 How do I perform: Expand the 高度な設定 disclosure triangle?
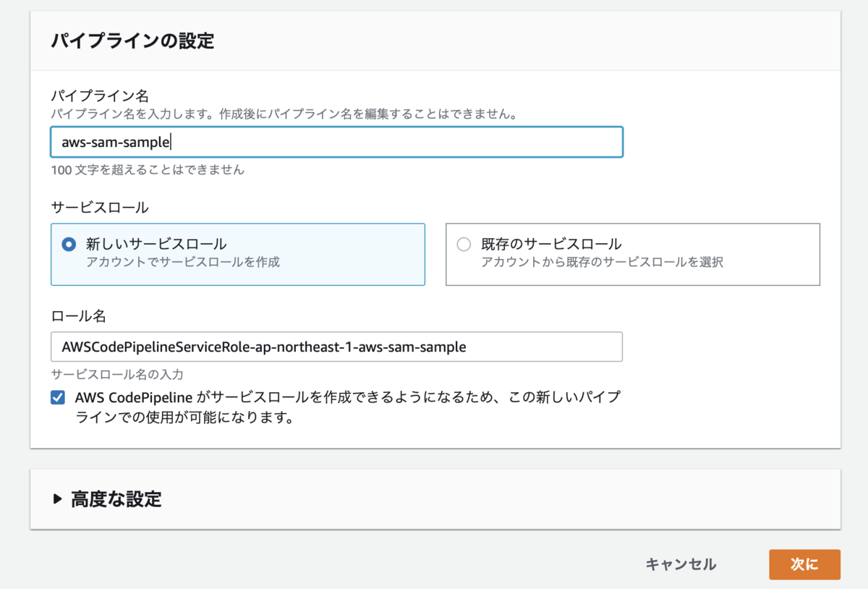coord(58,499)
